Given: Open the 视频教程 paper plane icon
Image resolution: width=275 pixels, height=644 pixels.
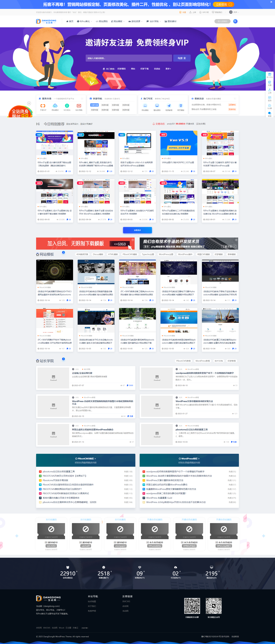Looking at the screenshot, I should (x=169, y=106).
